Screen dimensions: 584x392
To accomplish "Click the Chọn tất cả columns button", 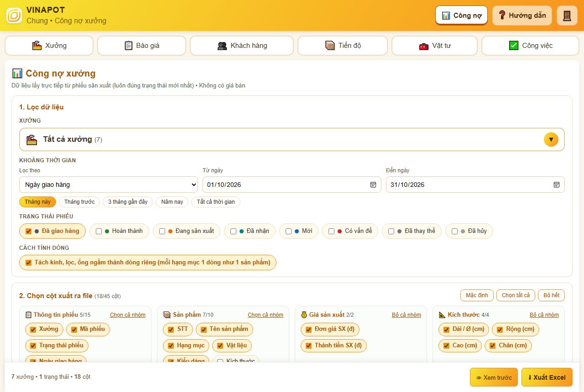I will (x=516, y=295).
